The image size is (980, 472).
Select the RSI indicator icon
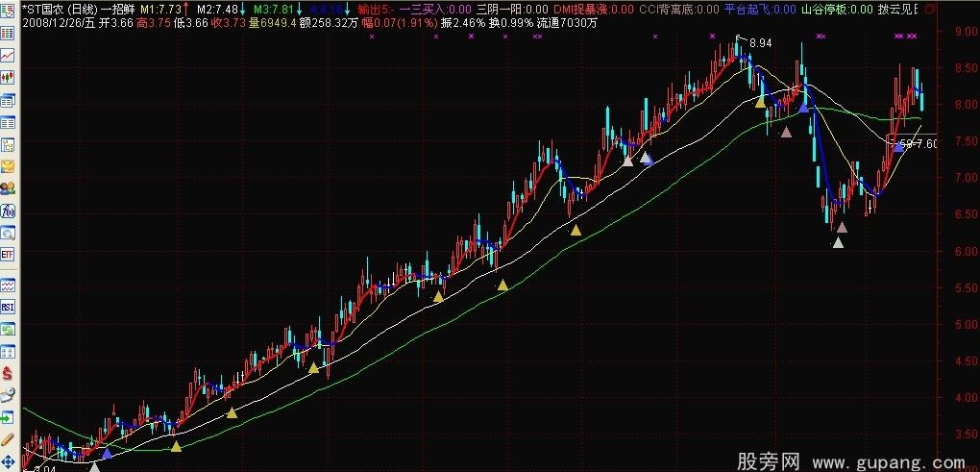[x=8, y=307]
